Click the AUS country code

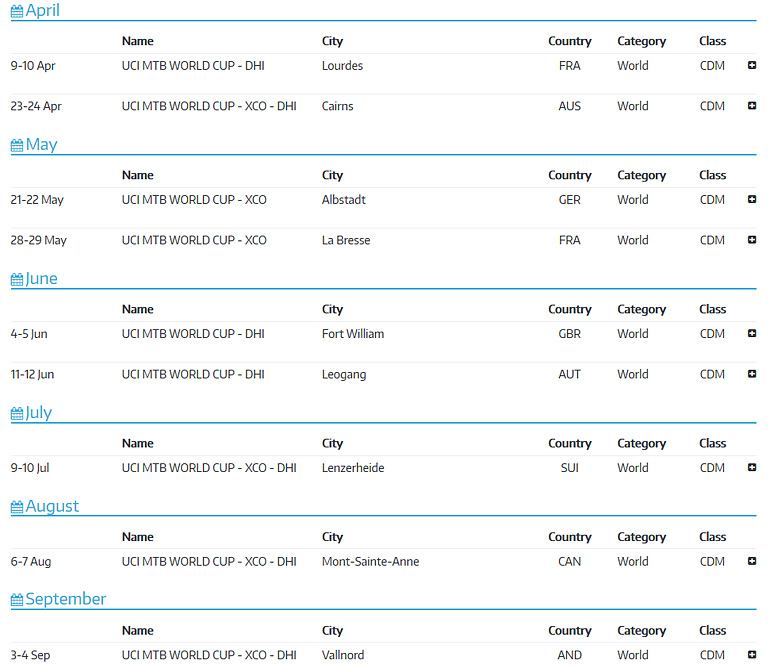pos(570,106)
